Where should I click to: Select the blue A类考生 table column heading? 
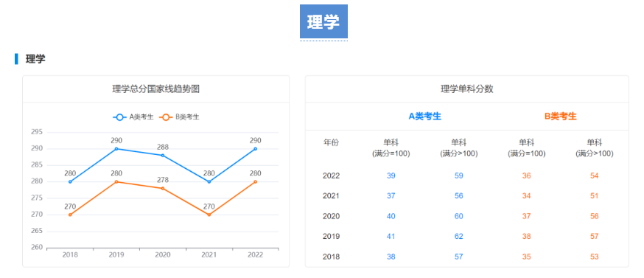(425, 117)
